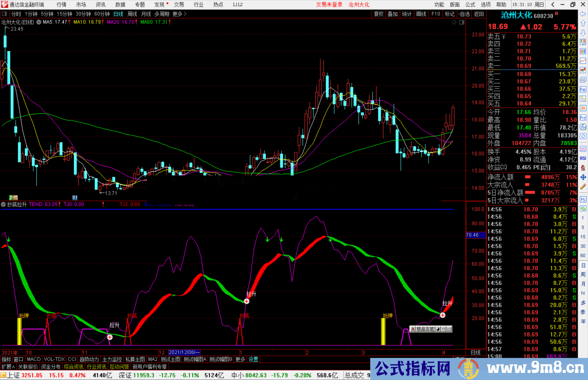Expand the dropdown next to 沧州大化(日线)
The height and width of the screenshot is (380, 588).
point(39,22)
